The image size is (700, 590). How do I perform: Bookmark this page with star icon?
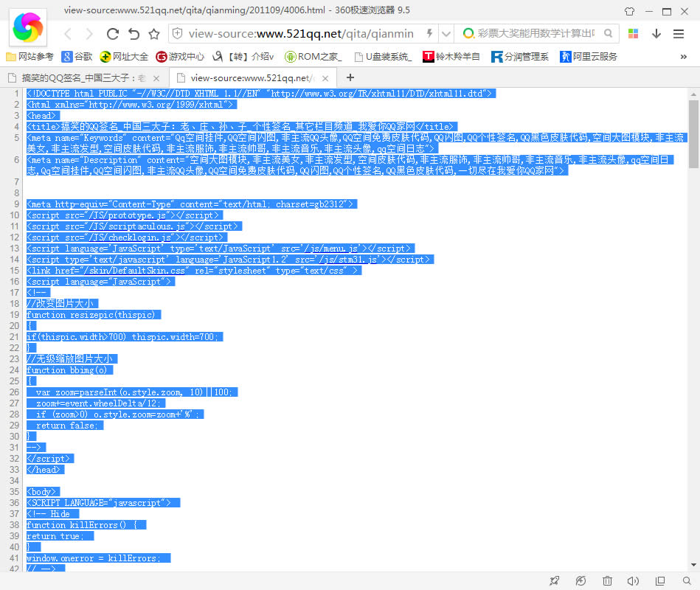[x=154, y=34]
